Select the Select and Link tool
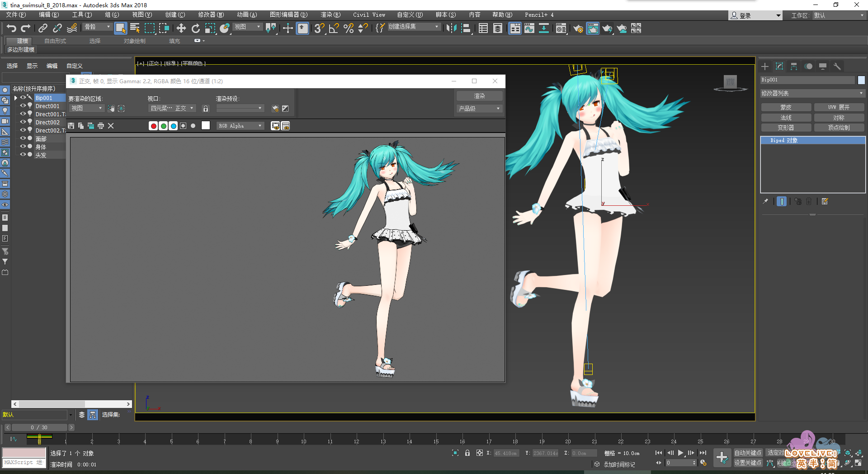 click(x=43, y=28)
